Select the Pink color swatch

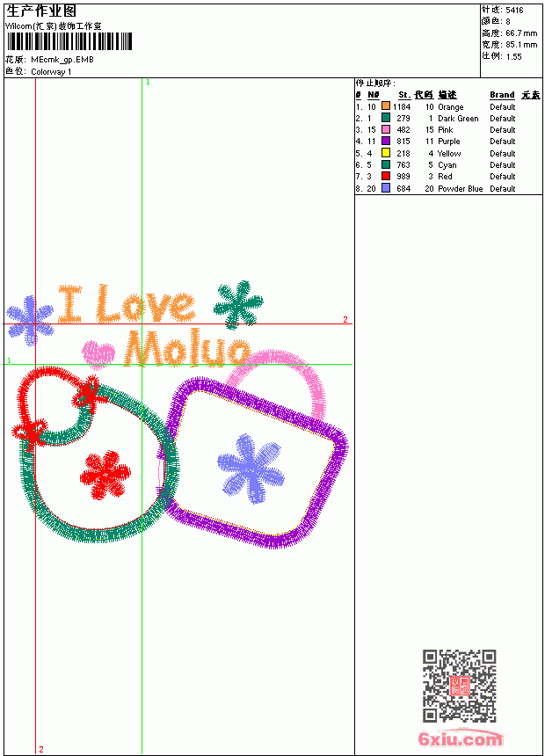point(386,129)
